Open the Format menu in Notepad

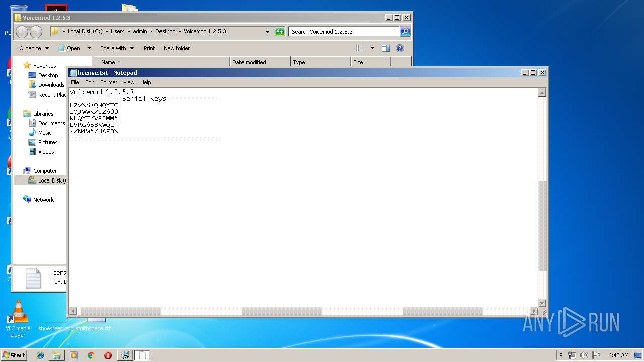point(109,82)
